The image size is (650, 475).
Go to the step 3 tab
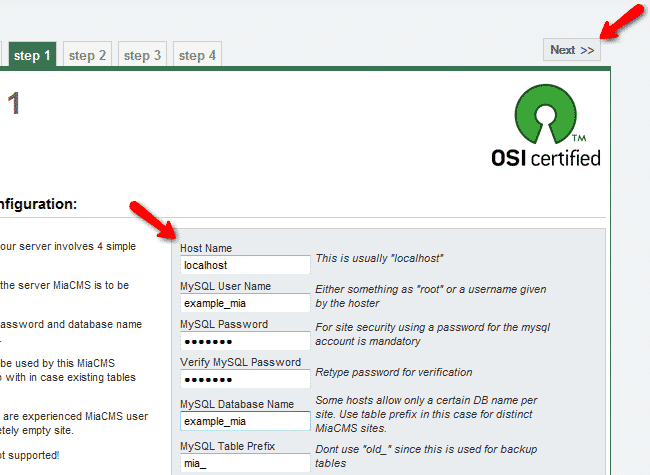pyautogui.click(x=143, y=55)
